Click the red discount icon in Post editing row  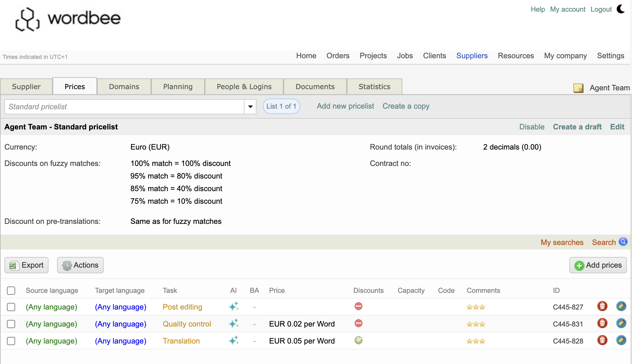[x=358, y=306]
